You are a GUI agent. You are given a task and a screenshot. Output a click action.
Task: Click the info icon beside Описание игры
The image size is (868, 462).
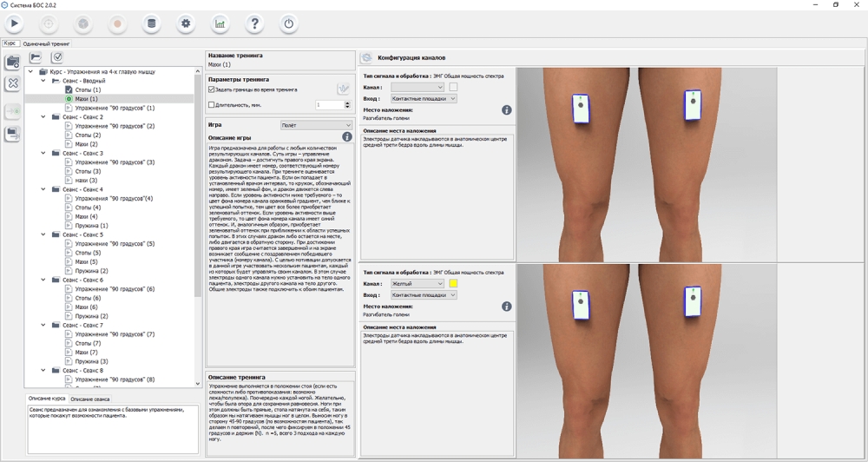(x=347, y=137)
